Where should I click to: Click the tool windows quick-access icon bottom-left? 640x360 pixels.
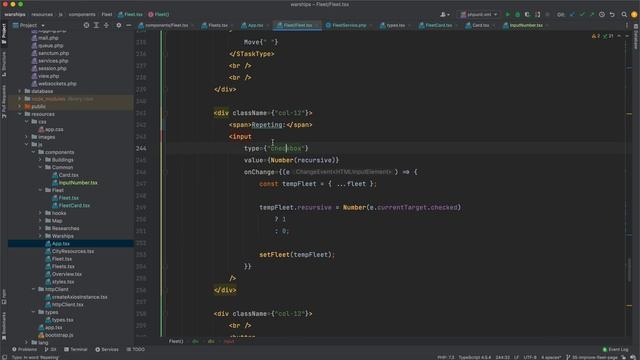(4, 357)
